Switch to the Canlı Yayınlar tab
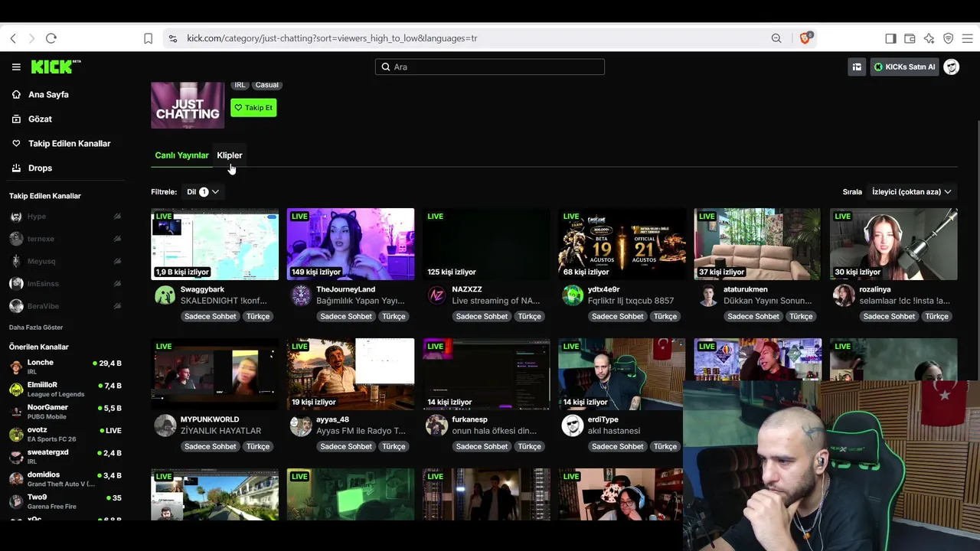980x551 pixels. (181, 155)
